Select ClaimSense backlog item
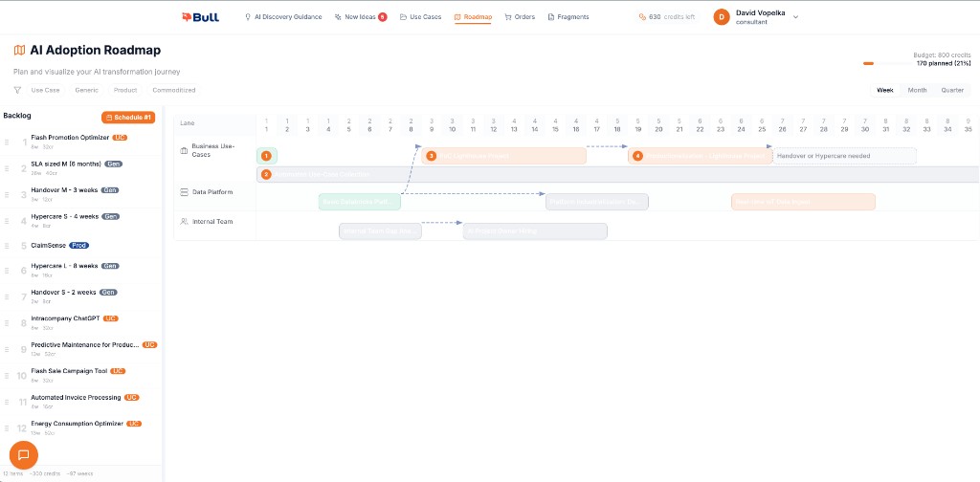The height and width of the screenshot is (482, 980). [81, 246]
